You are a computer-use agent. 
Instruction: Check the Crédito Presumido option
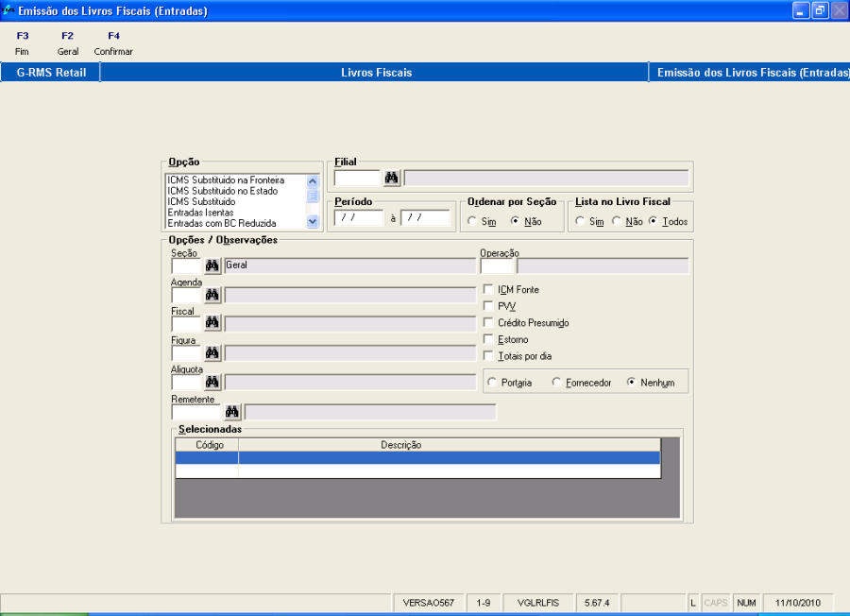click(x=488, y=323)
